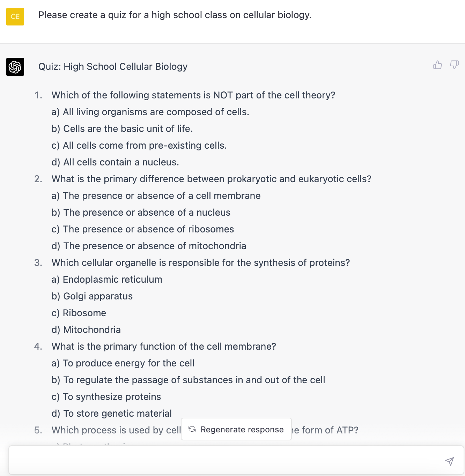Click option b) presence or absence of a nucleus
This screenshot has width=465, height=476.
pos(141,212)
